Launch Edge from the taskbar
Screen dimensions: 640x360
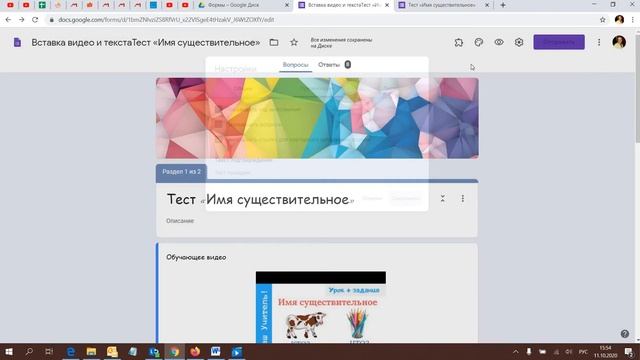[71, 351]
